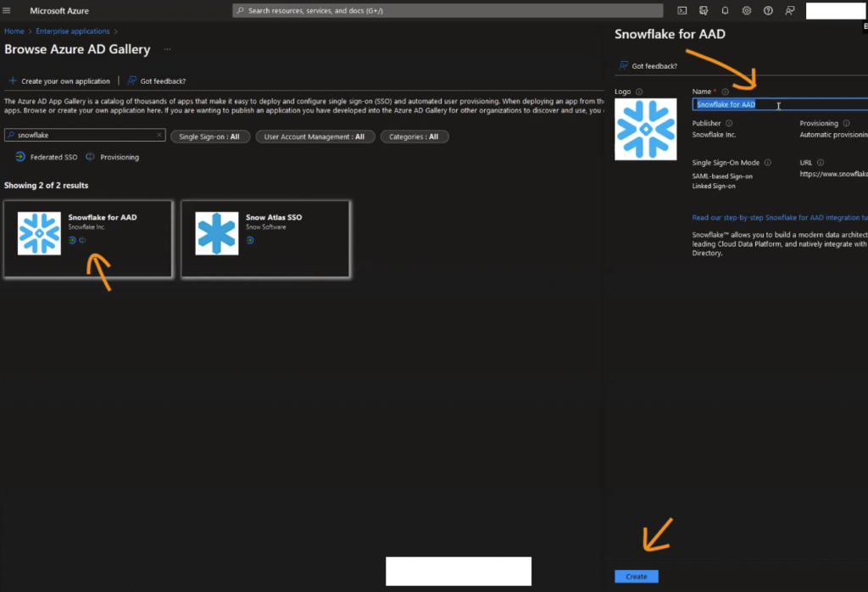The width and height of the screenshot is (868, 592).
Task: Open the hamburger menu on the top left
Action: point(8,10)
